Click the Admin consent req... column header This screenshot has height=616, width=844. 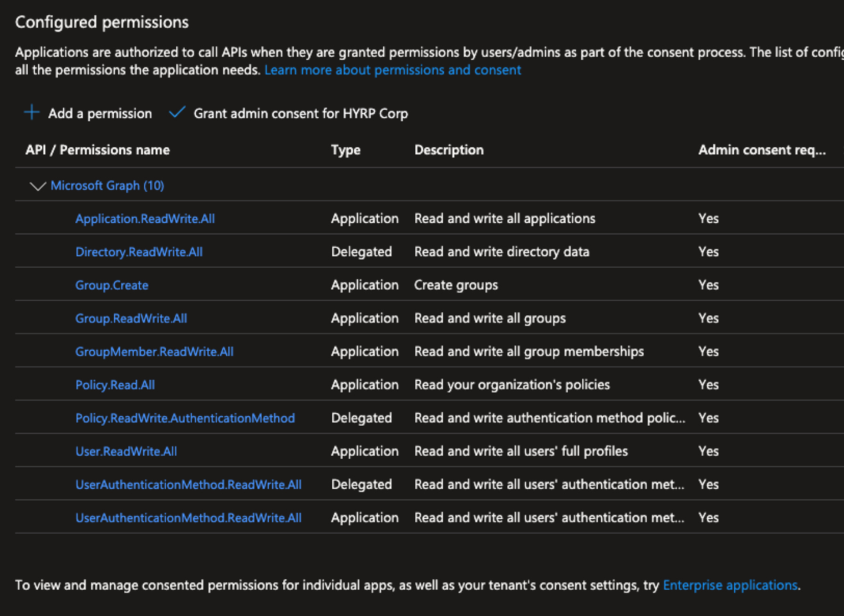761,150
